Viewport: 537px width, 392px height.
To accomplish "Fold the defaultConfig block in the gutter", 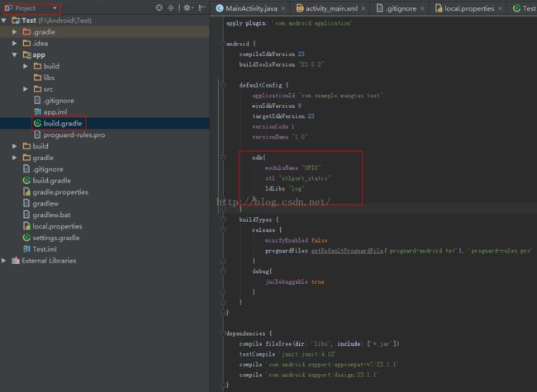I will tap(223, 84).
